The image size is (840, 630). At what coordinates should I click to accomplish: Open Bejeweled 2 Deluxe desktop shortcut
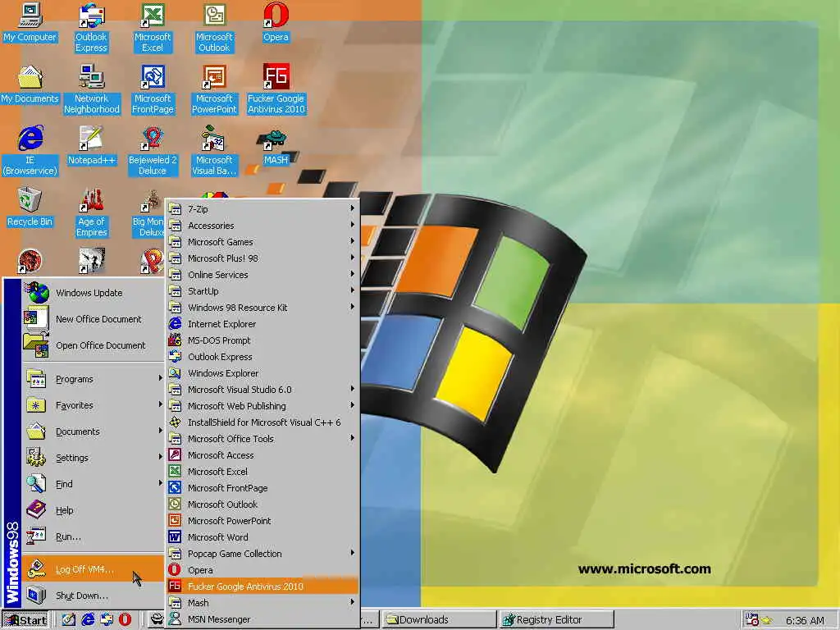click(153, 151)
